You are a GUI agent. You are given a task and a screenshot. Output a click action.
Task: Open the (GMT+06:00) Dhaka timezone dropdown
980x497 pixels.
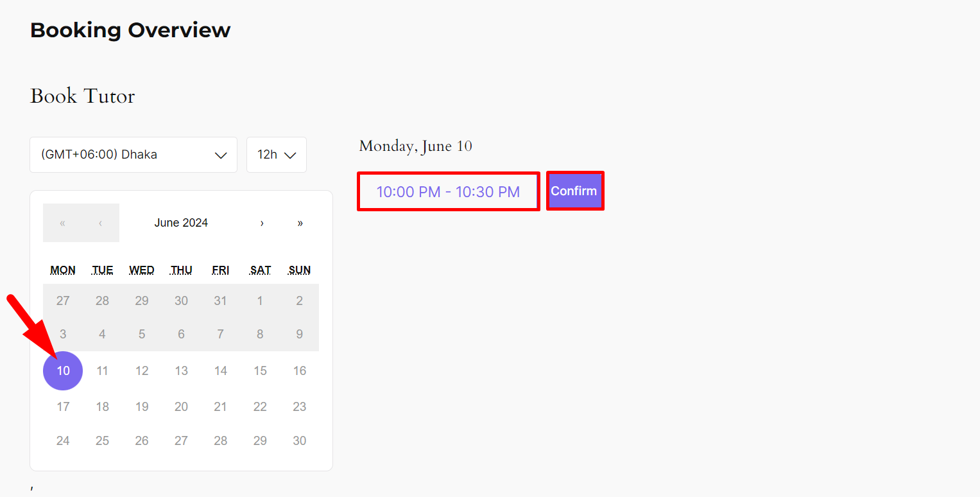click(133, 155)
